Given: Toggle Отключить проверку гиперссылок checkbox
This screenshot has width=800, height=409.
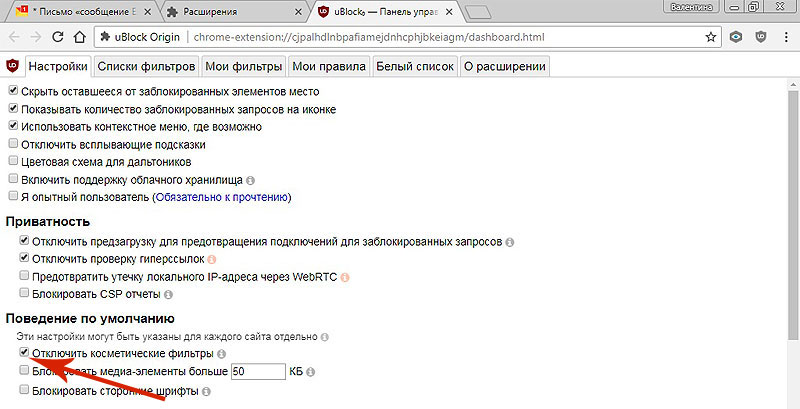Looking at the screenshot, I should pos(24,258).
